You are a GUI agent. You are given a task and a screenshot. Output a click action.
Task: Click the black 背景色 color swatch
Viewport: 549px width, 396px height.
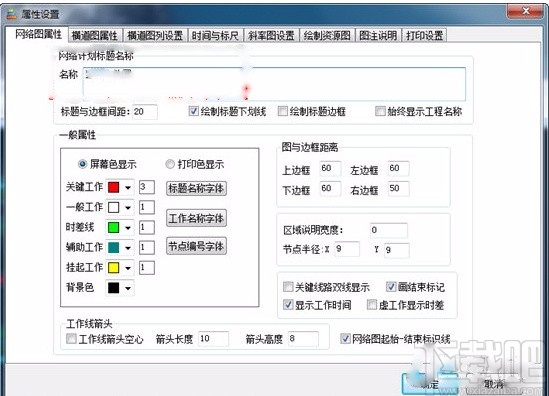(113, 288)
